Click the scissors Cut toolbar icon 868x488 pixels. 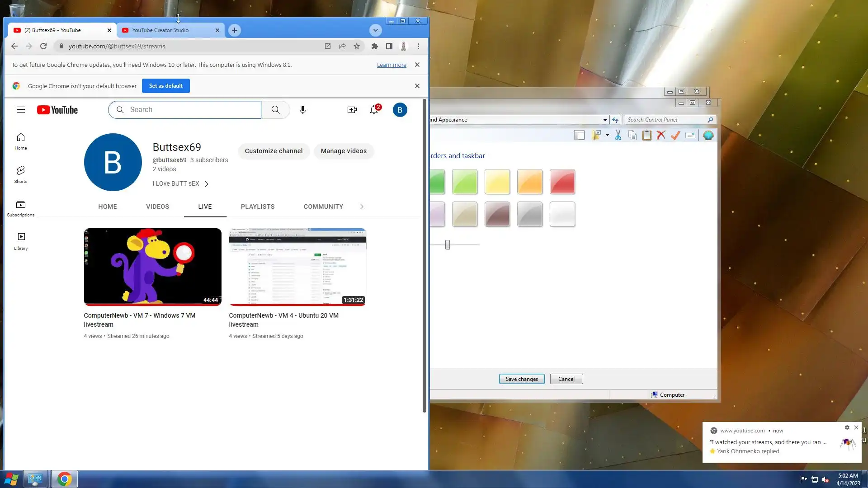coord(618,135)
